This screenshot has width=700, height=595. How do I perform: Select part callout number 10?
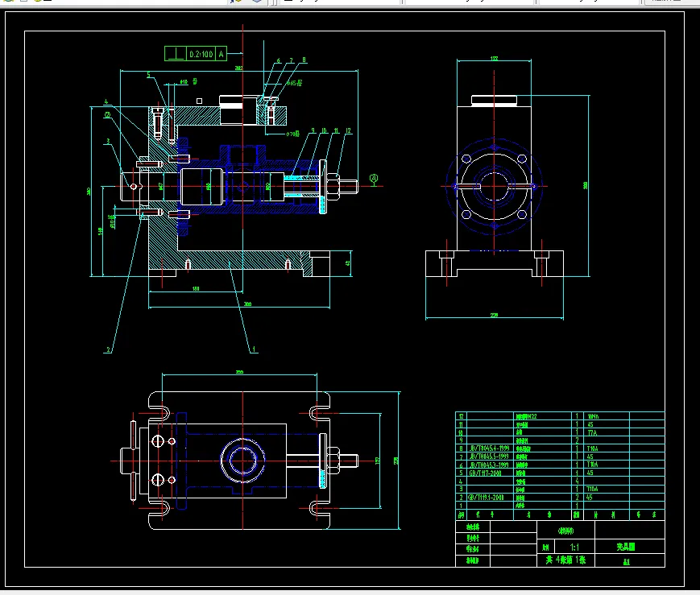[x=324, y=130]
